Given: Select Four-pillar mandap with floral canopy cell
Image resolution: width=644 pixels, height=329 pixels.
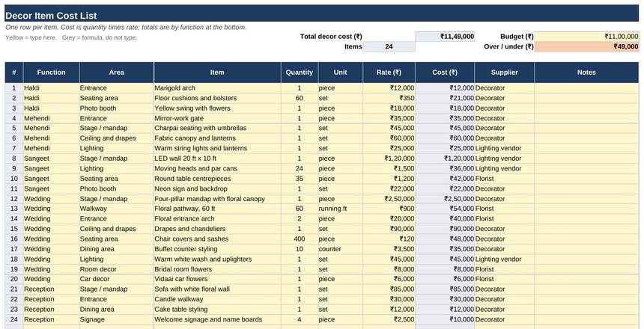Looking at the screenshot, I should [x=217, y=199].
